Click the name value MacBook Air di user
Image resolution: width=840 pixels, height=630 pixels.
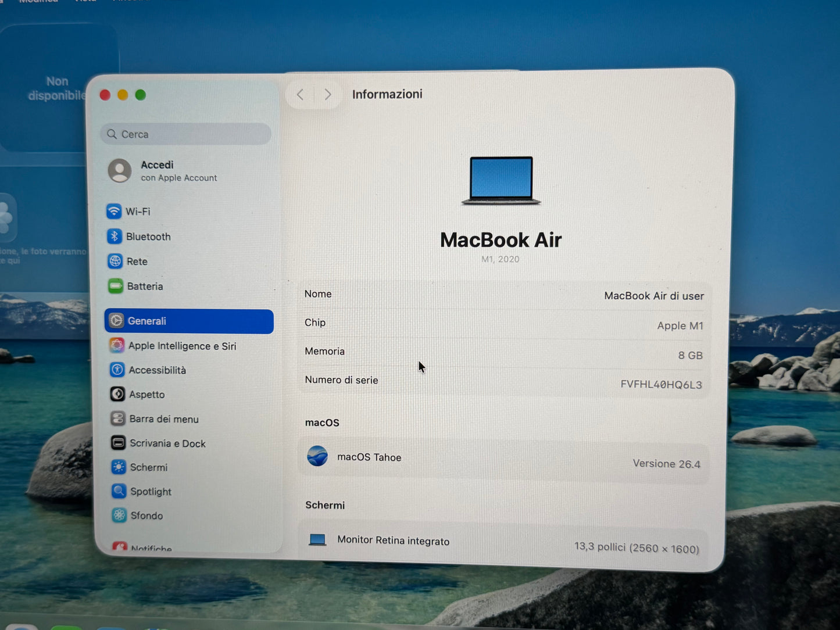pyautogui.click(x=654, y=296)
